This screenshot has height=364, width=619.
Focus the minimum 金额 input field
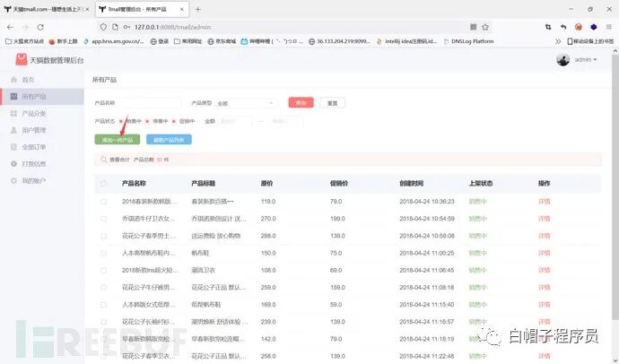pyautogui.click(x=235, y=121)
